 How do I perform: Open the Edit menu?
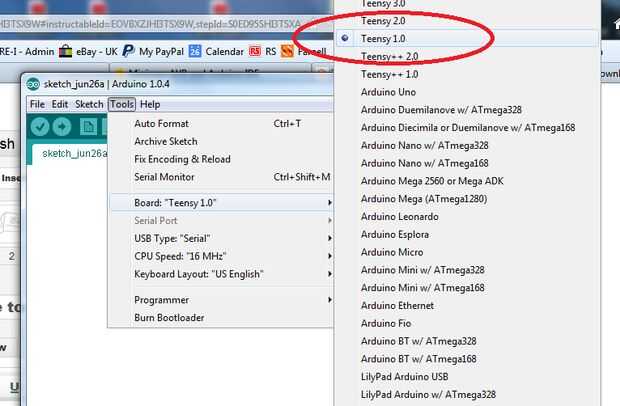60,104
